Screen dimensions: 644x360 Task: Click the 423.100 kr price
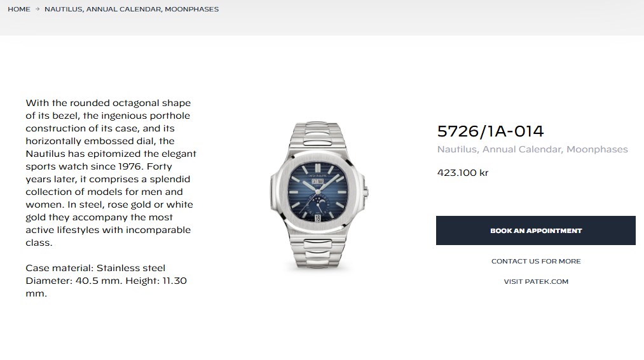(462, 173)
